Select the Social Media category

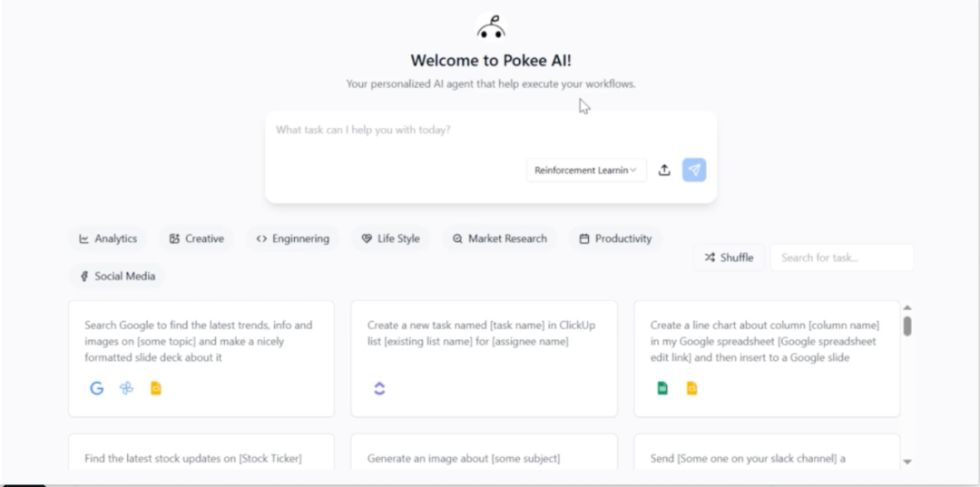point(117,277)
